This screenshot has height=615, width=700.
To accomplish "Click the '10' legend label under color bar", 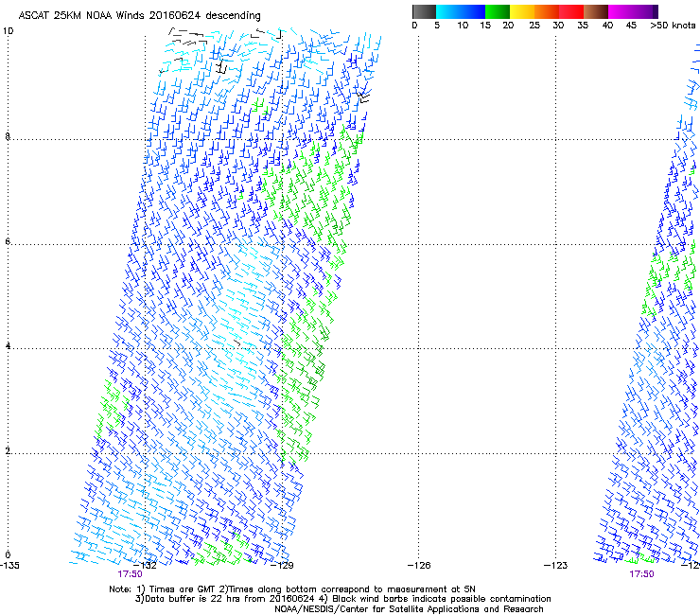I will point(463,26).
